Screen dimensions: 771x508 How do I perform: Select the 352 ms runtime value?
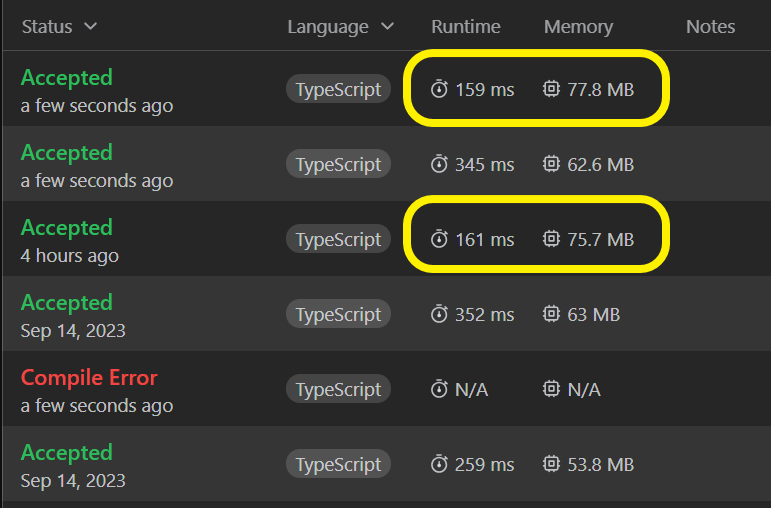point(485,315)
